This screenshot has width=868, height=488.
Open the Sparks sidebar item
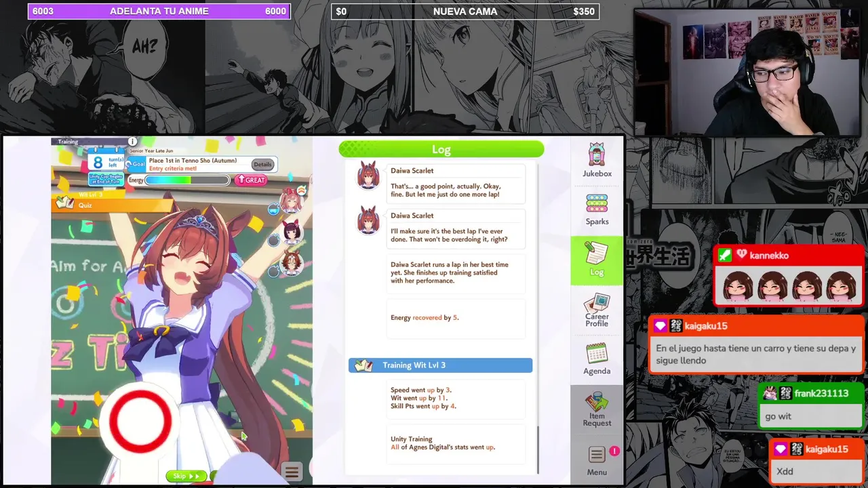pos(597,209)
